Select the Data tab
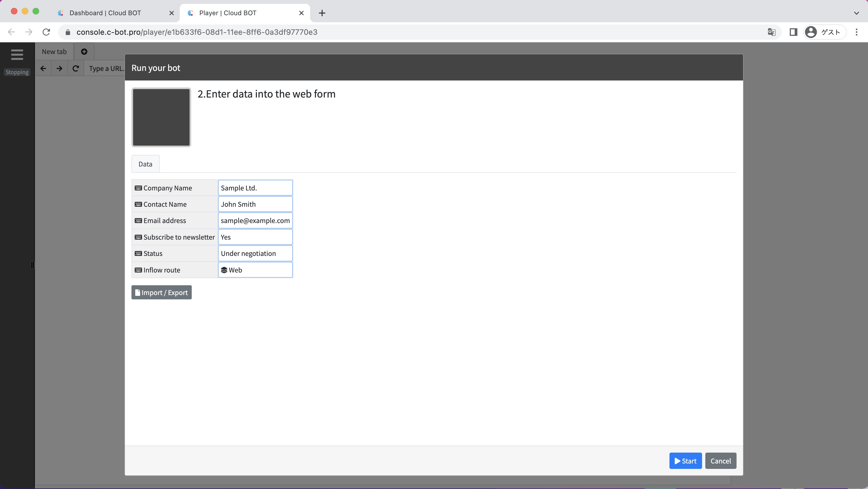The image size is (868, 489). click(145, 164)
